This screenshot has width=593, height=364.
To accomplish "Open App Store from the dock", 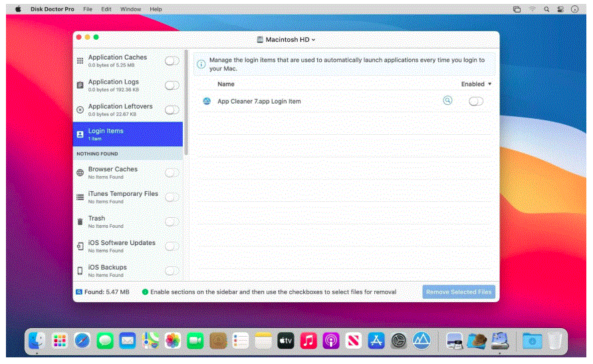I will [x=376, y=341].
